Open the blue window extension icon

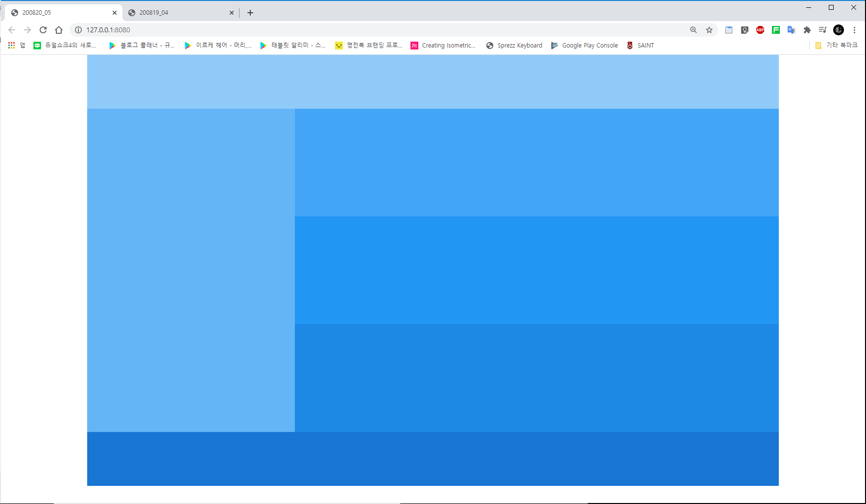tap(729, 30)
